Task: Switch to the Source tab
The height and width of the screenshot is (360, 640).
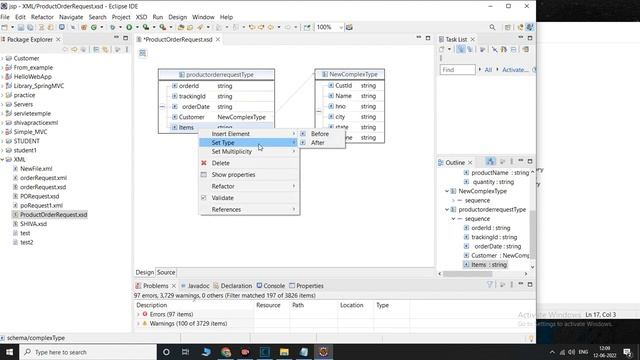Action: click(166, 272)
